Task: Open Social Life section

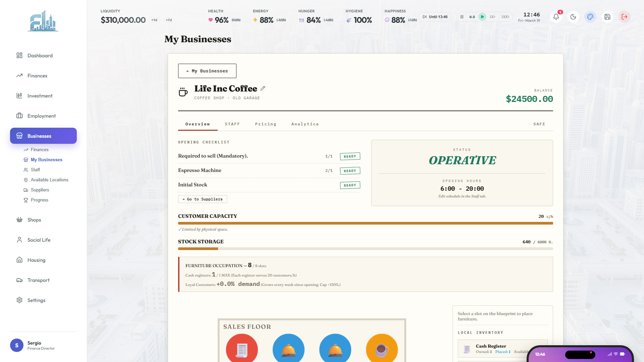Action: pyautogui.click(x=43, y=240)
